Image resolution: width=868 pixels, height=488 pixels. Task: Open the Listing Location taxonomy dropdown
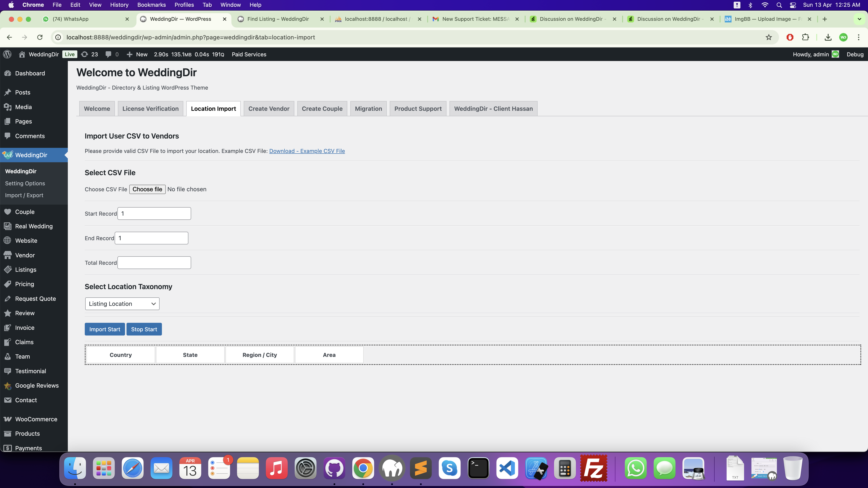coord(122,304)
